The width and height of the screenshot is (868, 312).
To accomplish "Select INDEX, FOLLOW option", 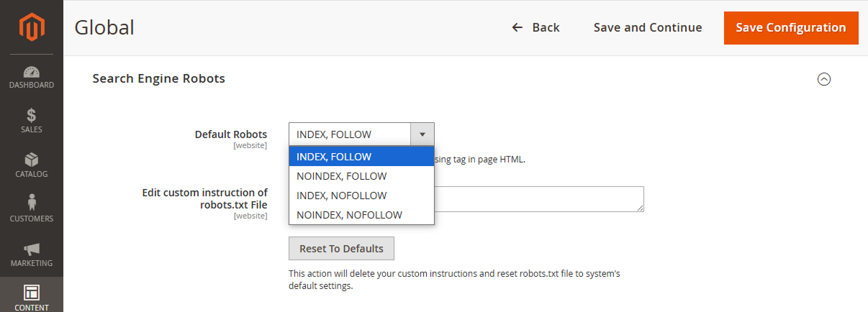I will [361, 157].
